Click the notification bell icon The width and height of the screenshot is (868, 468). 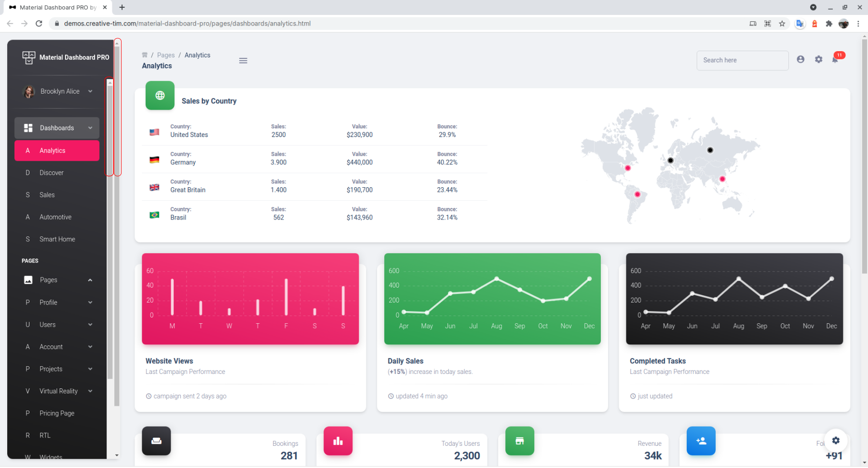click(x=835, y=59)
